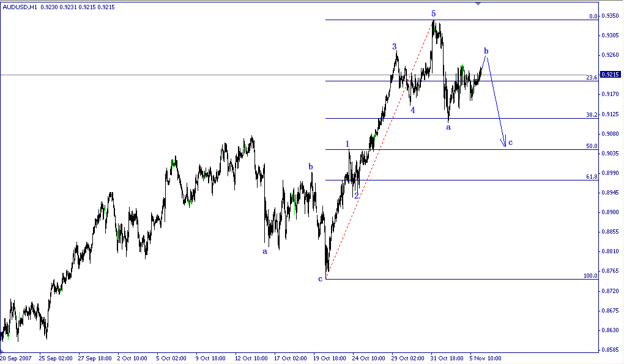Image resolution: width=624 pixels, height=364 pixels.
Task: Click the wave label c at the low
Action: click(x=319, y=279)
